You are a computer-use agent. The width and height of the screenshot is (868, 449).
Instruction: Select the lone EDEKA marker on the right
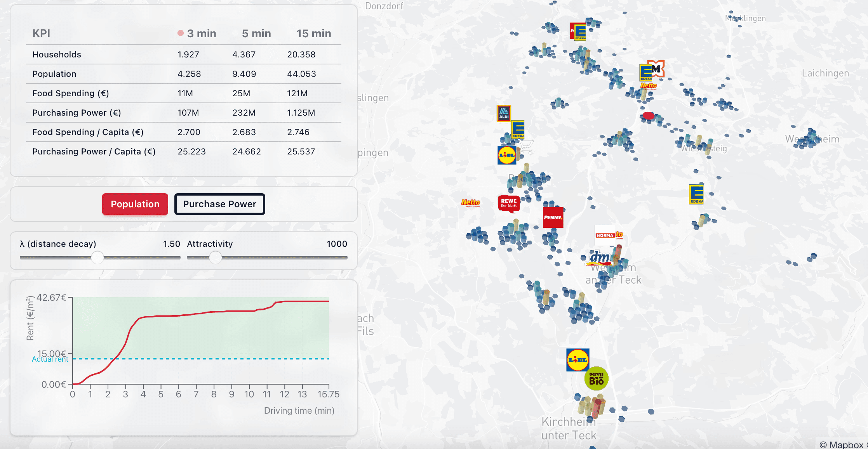click(696, 194)
